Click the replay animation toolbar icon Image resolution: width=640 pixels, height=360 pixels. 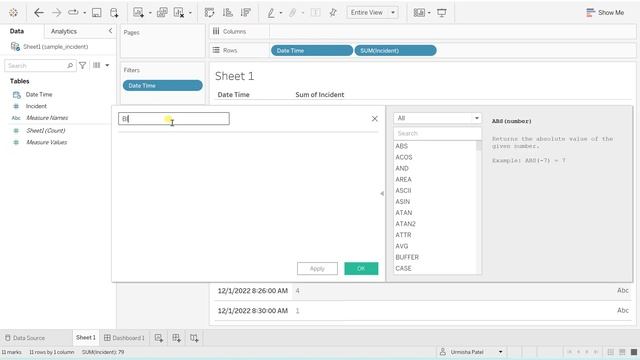click(73, 13)
